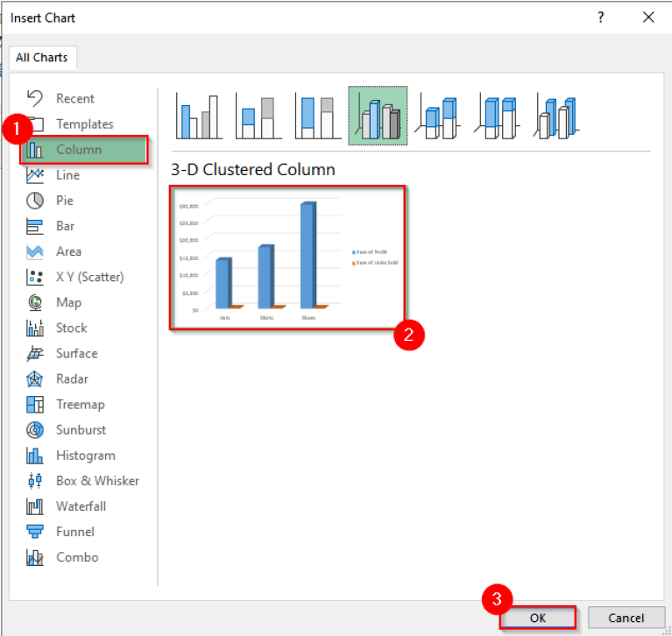Image resolution: width=672 pixels, height=636 pixels.
Task: Switch to the All Charts tab
Action: [x=42, y=58]
